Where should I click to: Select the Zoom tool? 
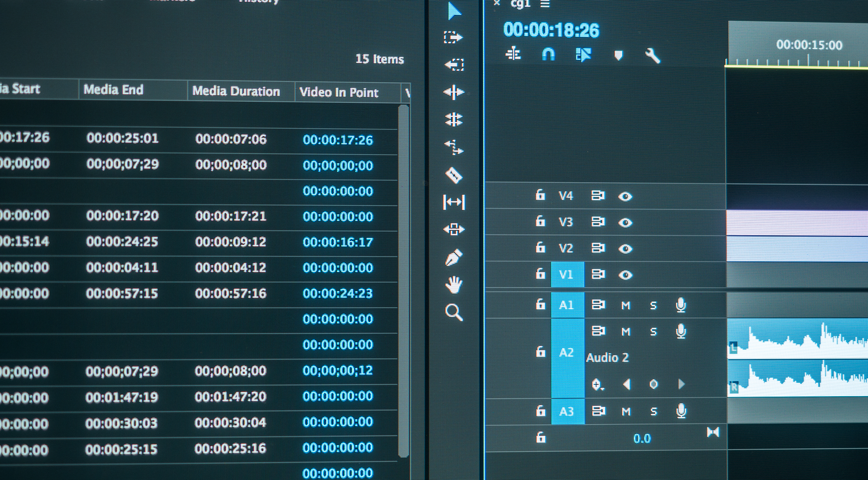point(453,313)
